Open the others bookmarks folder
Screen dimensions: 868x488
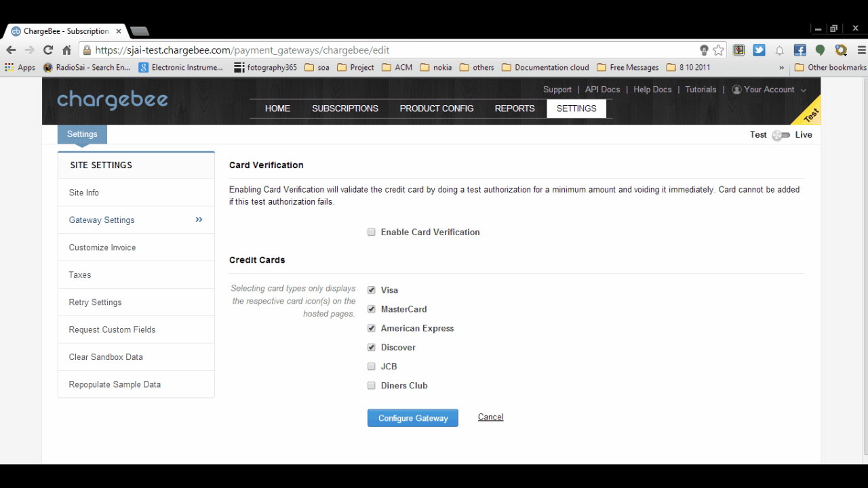click(x=477, y=68)
